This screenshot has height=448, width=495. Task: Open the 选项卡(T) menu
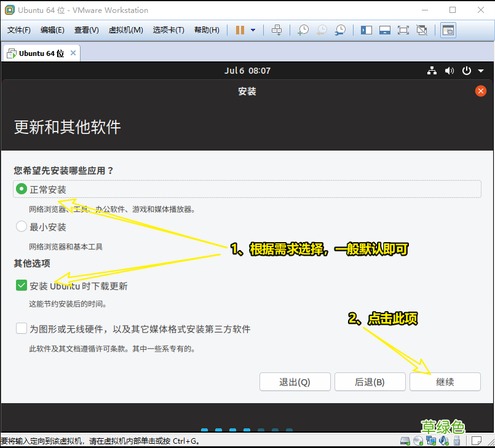pos(168,30)
